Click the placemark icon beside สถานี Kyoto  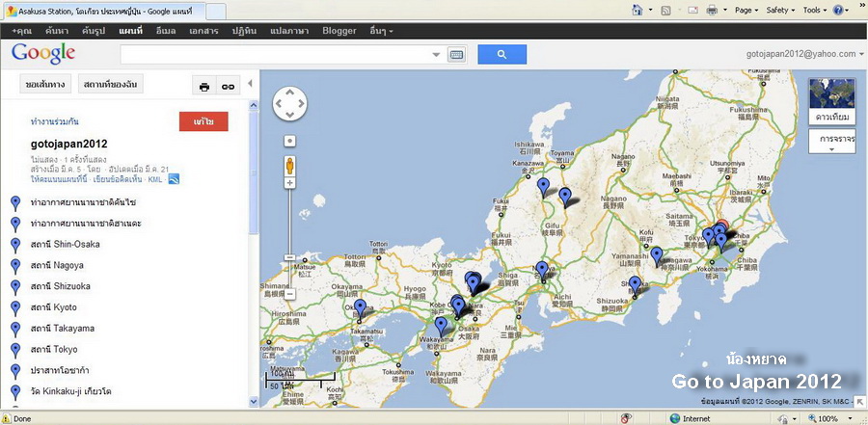[15, 307]
